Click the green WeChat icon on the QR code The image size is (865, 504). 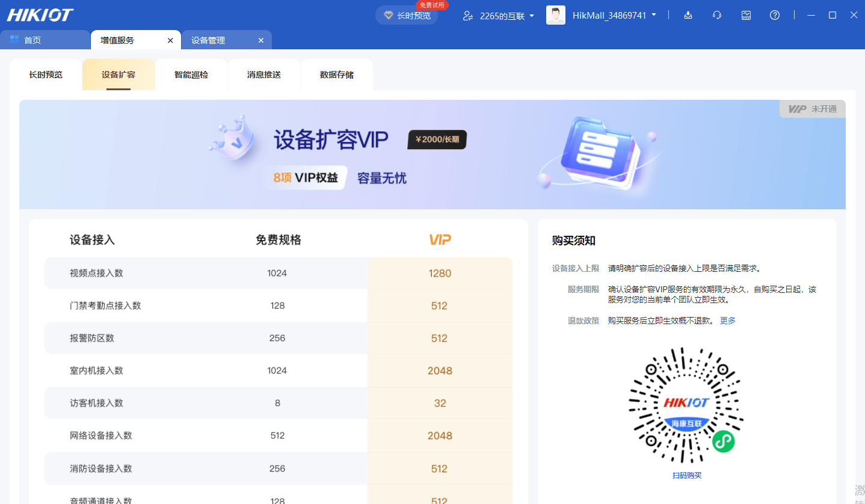coord(722,441)
